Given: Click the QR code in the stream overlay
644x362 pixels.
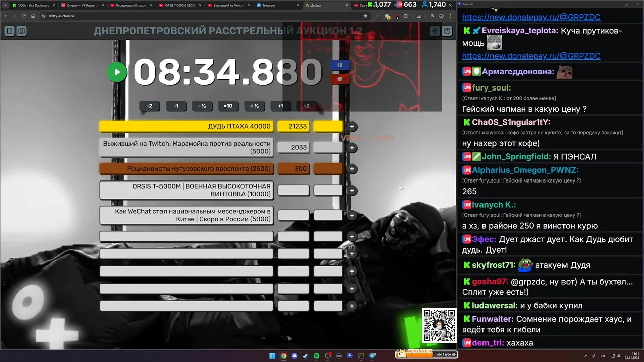Looking at the screenshot, I should [439, 325].
